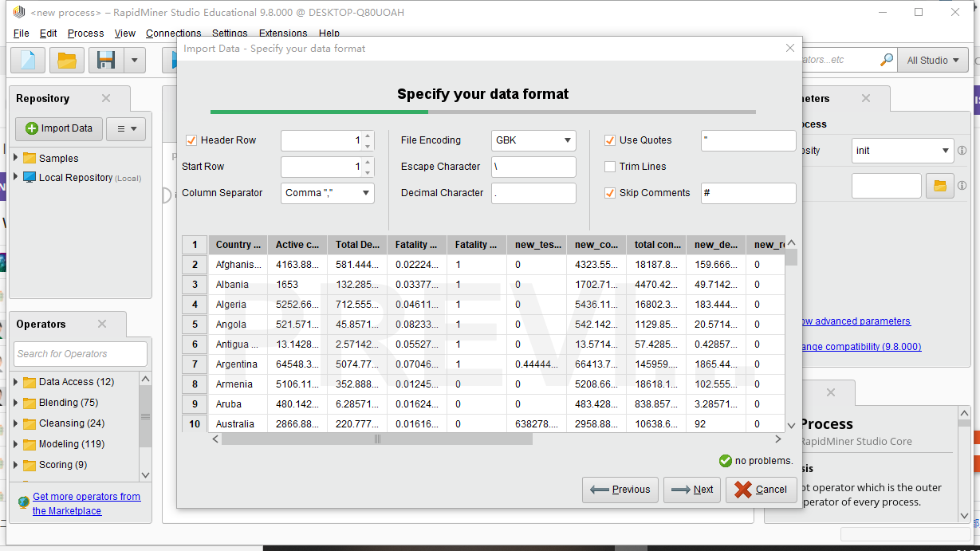Open the Extensions menu
The image size is (980, 551).
(283, 33)
